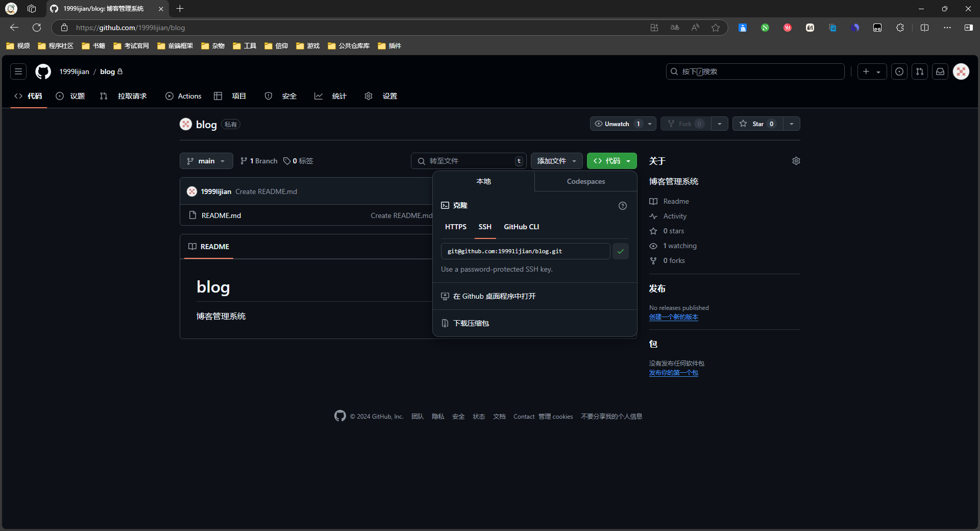Select the 本地 tab in clone panel
Viewport: 980px width, 531px height.
[x=483, y=181]
